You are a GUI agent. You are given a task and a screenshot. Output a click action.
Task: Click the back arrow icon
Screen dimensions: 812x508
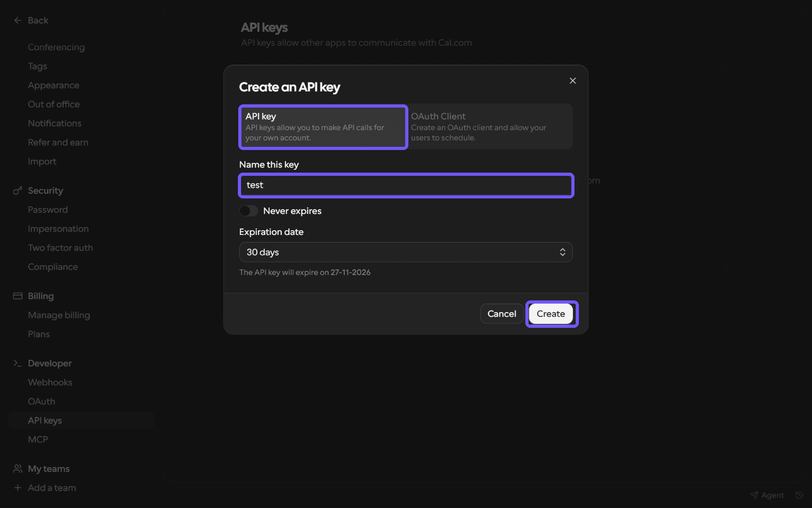(18, 20)
